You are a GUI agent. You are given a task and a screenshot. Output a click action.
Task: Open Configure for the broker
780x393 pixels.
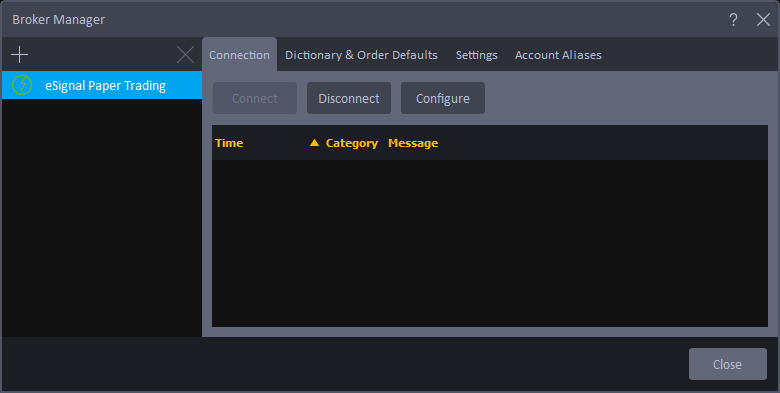pos(443,98)
